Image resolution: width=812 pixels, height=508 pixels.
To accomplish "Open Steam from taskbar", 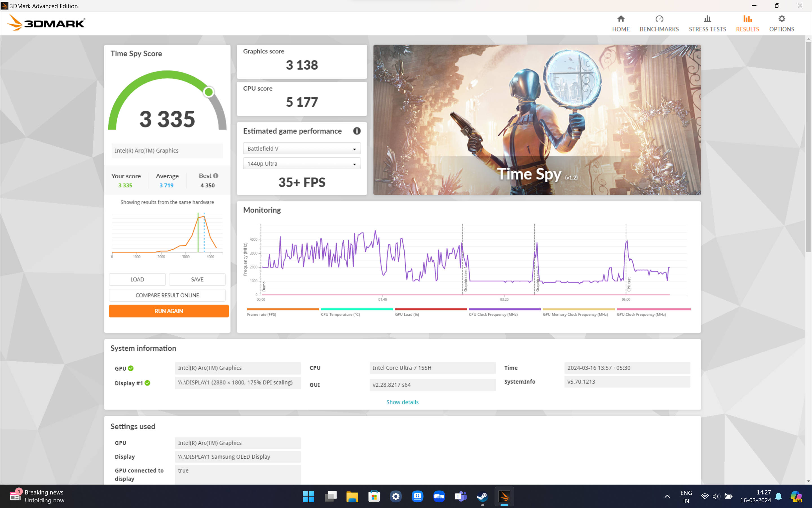I will [482, 496].
